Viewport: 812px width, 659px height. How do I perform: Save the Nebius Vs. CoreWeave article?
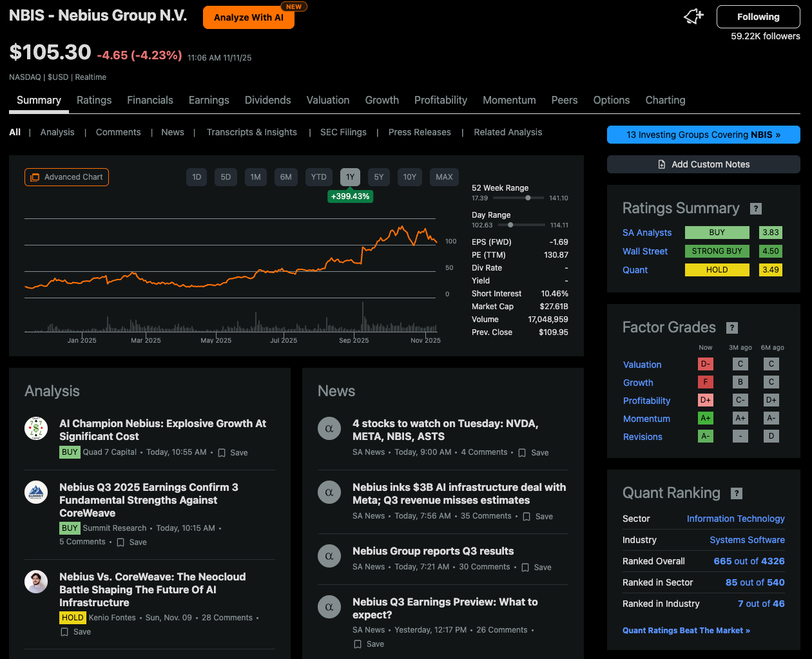pyautogui.click(x=75, y=632)
